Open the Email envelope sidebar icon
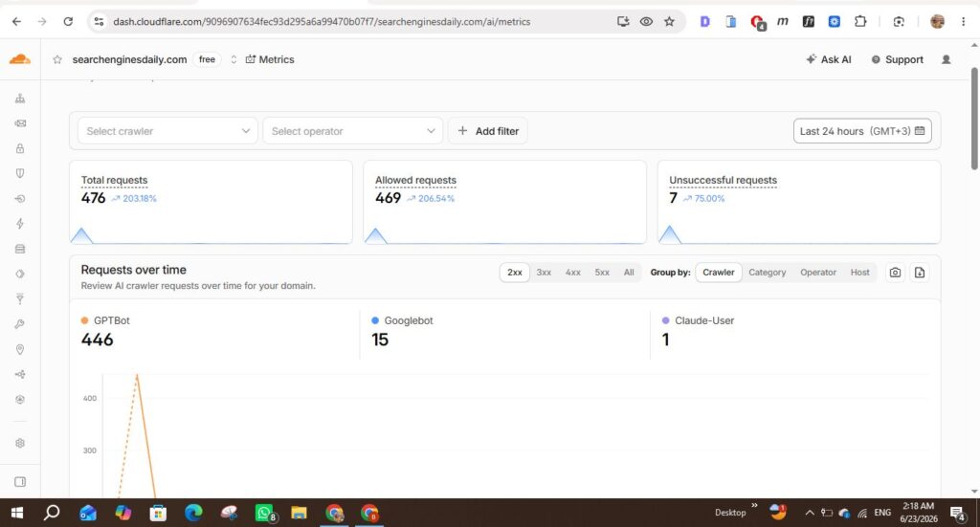Screen dimensions: 980x527 tap(20, 123)
